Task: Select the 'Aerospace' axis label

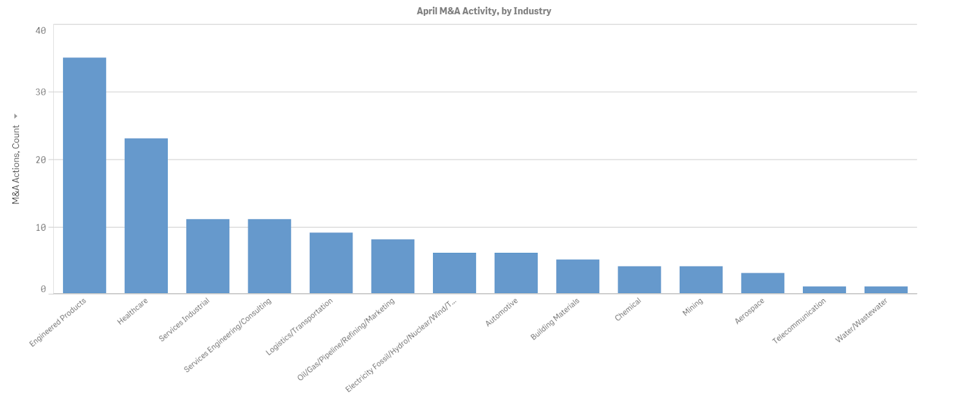Action: pos(750,311)
